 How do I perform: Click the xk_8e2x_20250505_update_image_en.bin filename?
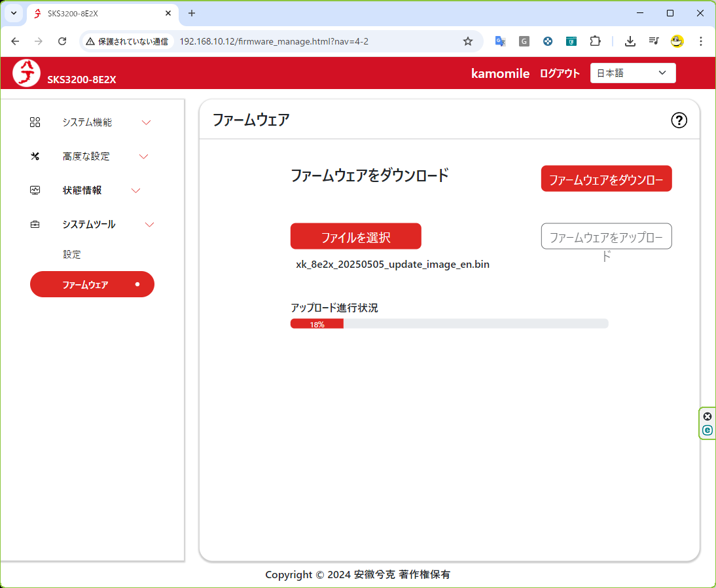click(x=393, y=264)
